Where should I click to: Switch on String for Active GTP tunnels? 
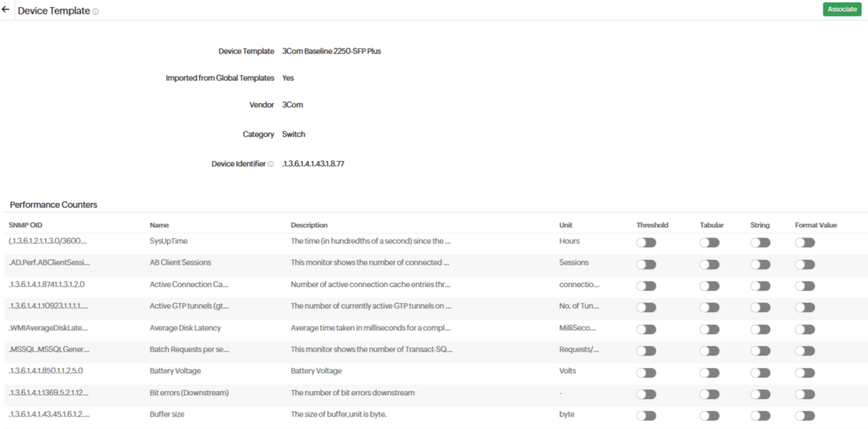tap(760, 307)
